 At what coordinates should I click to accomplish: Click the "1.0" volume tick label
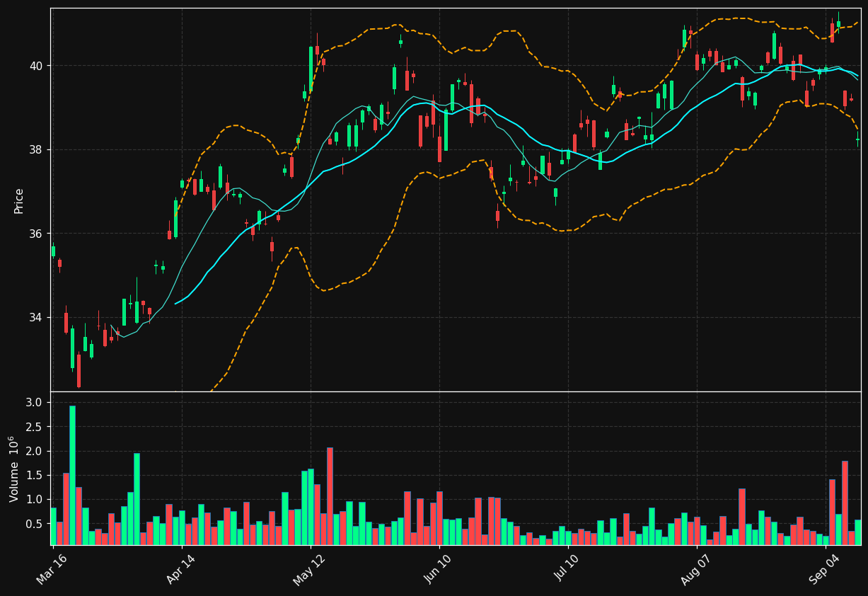pos(35,500)
